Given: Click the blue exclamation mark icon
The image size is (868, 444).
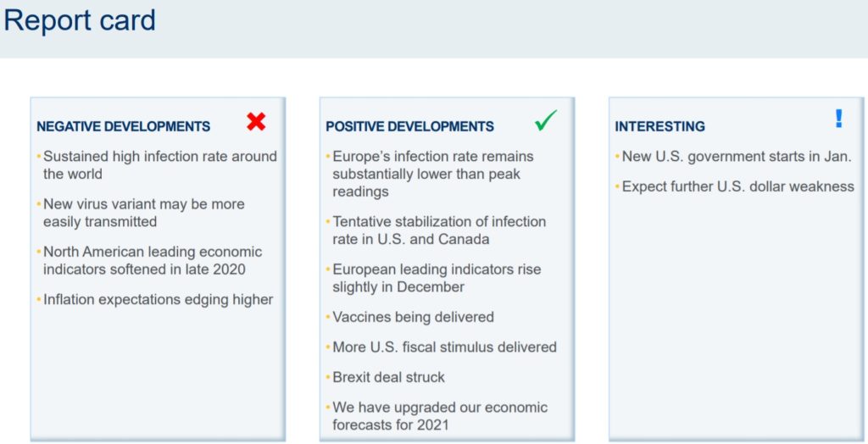Looking at the screenshot, I should [838, 119].
